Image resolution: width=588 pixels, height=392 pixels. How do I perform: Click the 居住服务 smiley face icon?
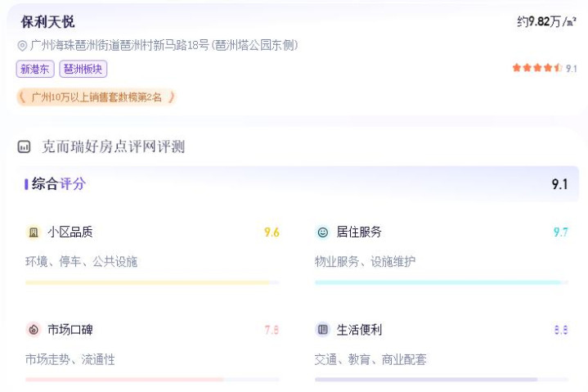pyautogui.click(x=322, y=232)
